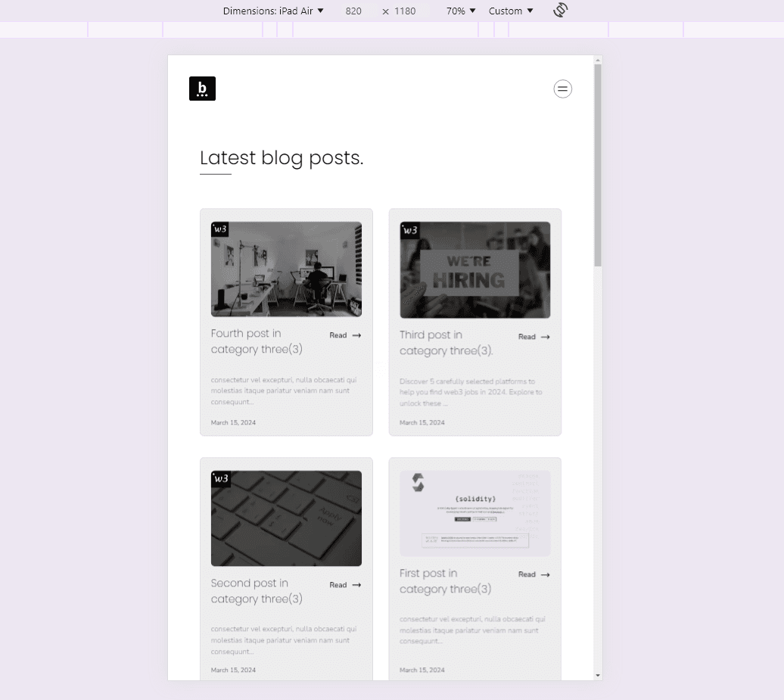
Task: Click title 'First post in category three(3)'
Action: click(445, 581)
